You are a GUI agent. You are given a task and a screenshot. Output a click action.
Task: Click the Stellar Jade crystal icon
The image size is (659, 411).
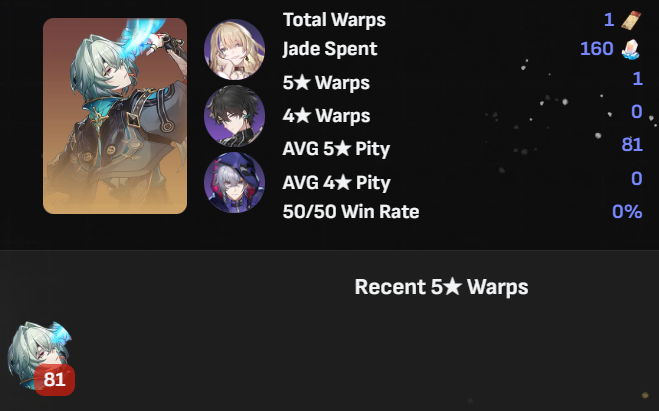(x=631, y=49)
